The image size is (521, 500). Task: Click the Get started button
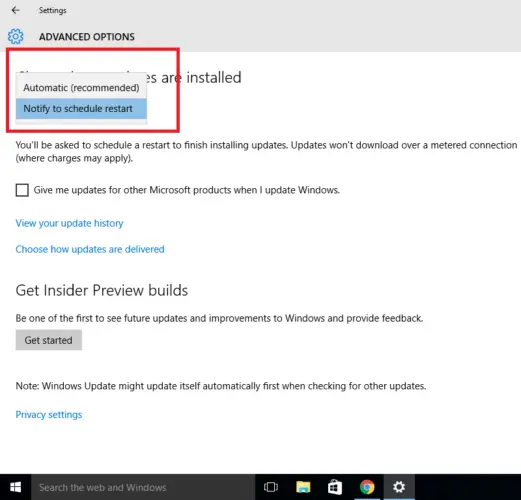point(49,340)
